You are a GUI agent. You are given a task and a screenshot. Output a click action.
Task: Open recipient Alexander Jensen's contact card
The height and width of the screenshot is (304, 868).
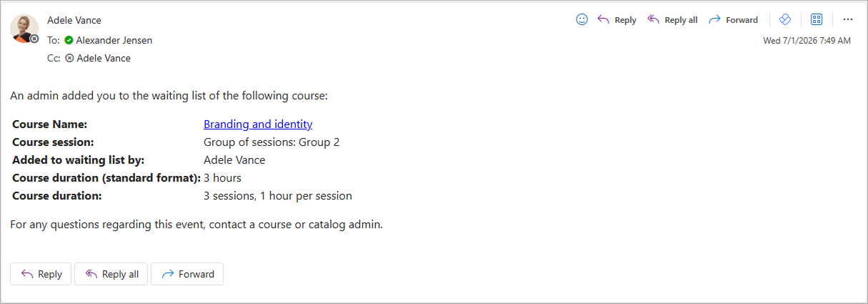[x=114, y=40]
